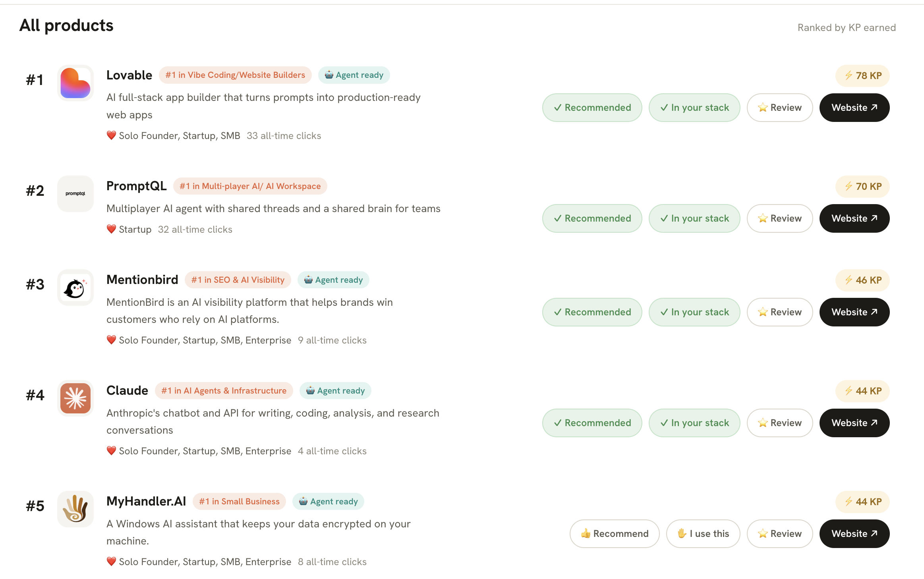Viewport: 924px width, 579px height.
Task: Open the PromptQL product title
Action: [136, 186]
